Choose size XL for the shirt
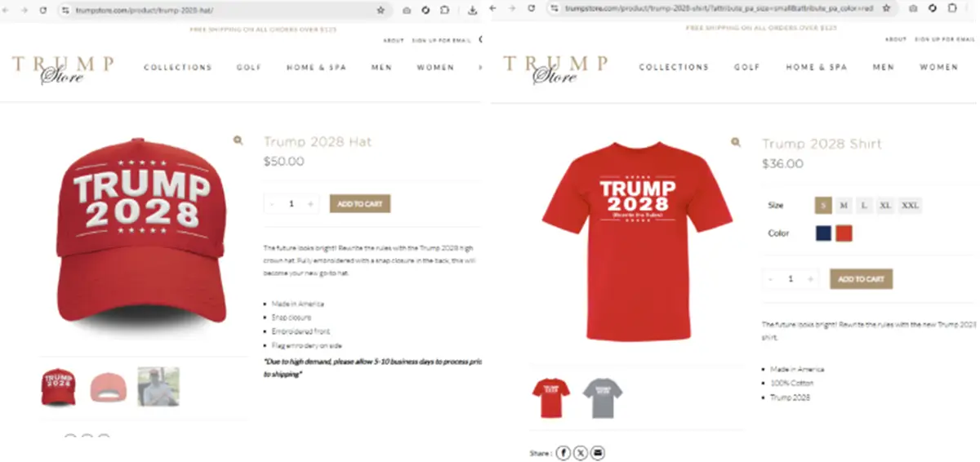This screenshot has width=980, height=462. click(885, 205)
